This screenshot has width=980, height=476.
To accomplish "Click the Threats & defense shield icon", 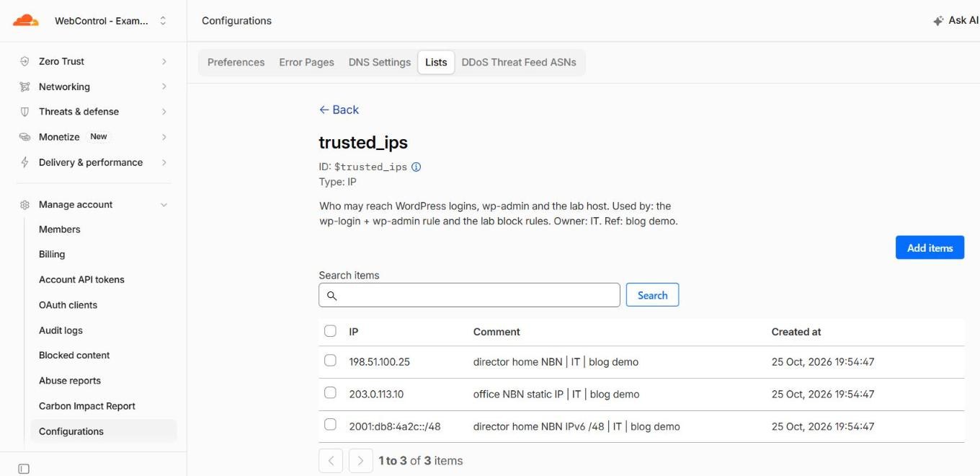I will tap(24, 112).
